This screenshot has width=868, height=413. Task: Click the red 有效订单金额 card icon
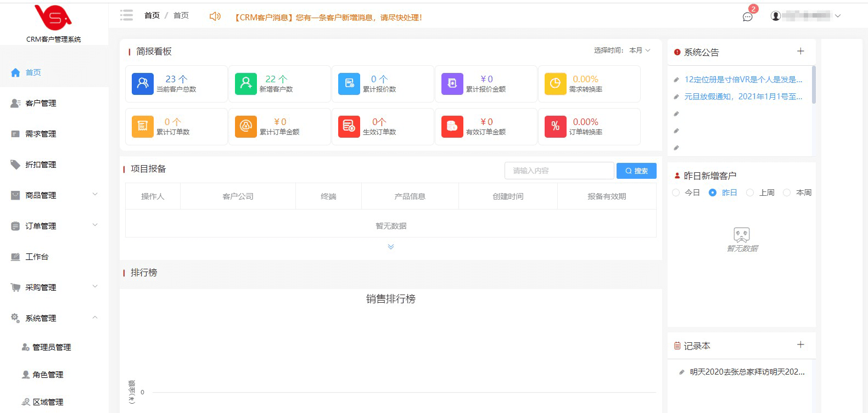pyautogui.click(x=452, y=127)
